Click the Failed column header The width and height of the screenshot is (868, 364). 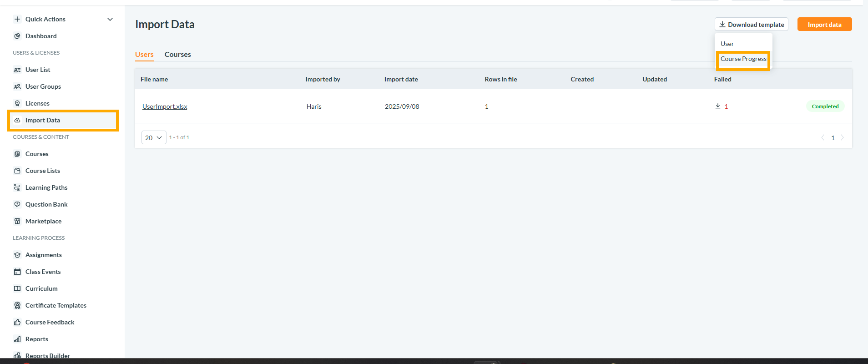(723, 79)
